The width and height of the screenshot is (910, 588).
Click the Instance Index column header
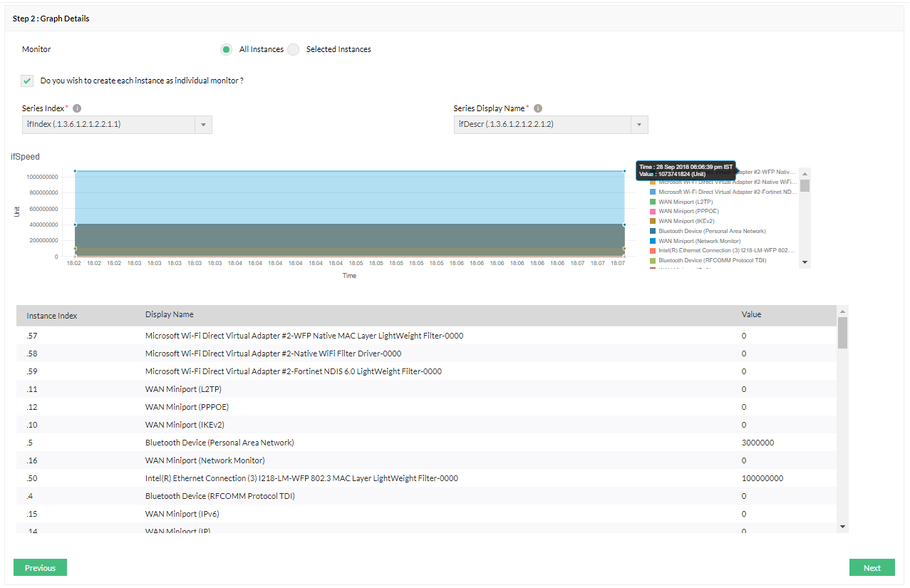[52, 315]
